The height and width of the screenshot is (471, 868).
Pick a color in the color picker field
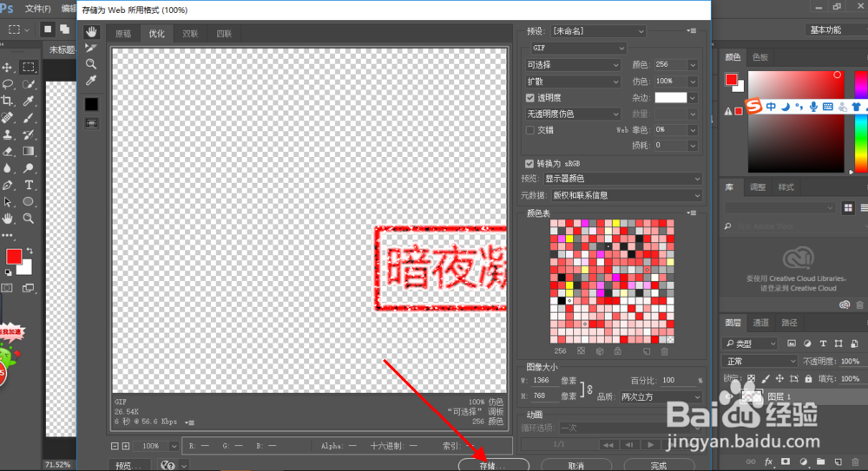(x=796, y=121)
